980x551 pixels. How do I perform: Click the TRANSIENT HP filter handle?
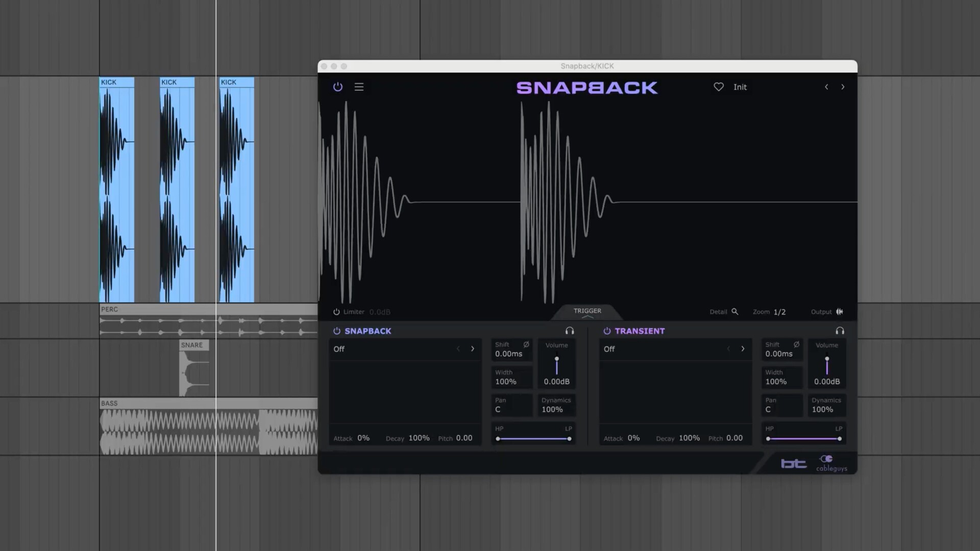pyautogui.click(x=768, y=439)
